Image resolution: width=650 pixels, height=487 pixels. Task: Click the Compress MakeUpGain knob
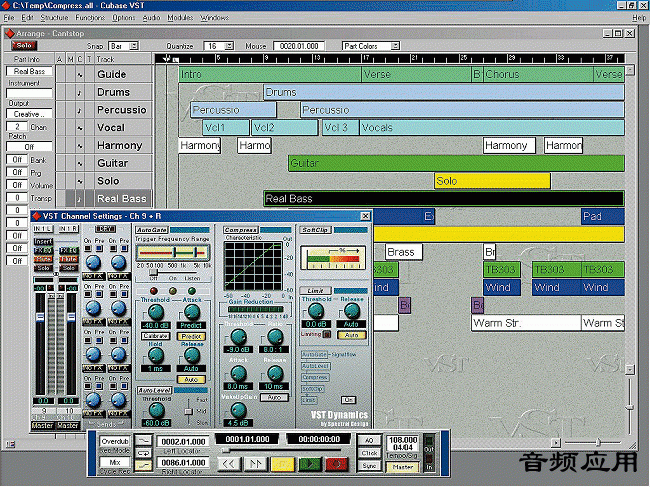click(x=238, y=410)
